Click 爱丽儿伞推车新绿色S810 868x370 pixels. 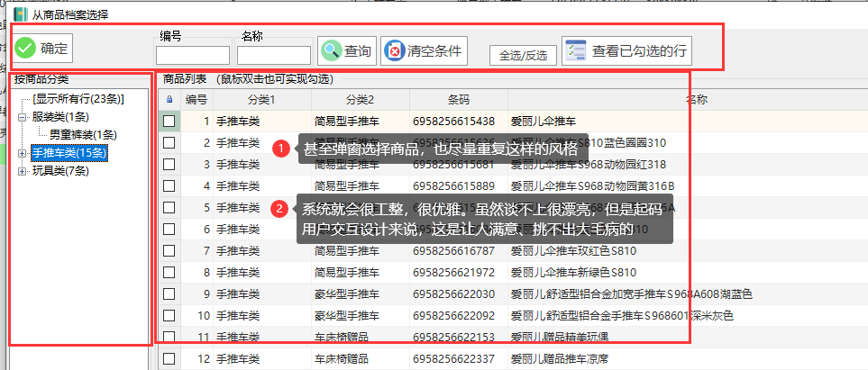[573, 272]
